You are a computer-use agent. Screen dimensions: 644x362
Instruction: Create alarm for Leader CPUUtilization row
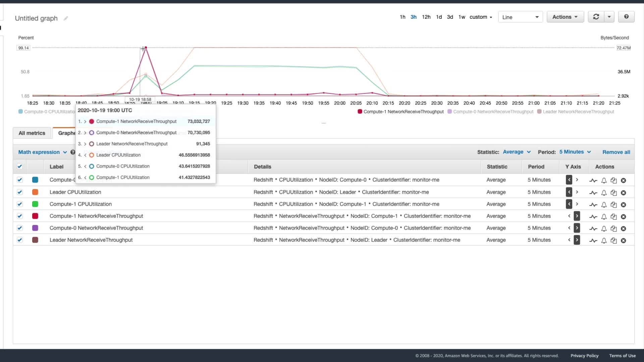click(604, 193)
